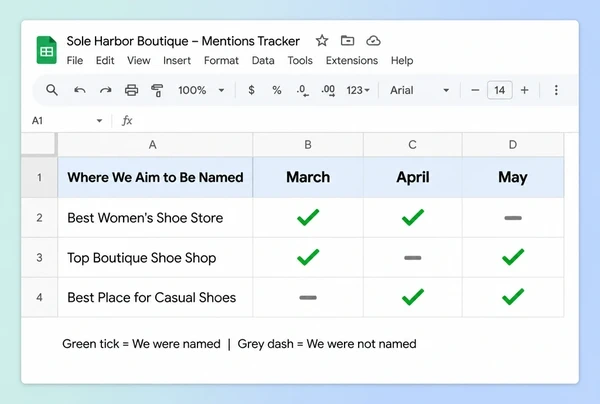Screen dimensions: 600x404
Task: Click the formula bar input area
Action: tap(356, 121)
